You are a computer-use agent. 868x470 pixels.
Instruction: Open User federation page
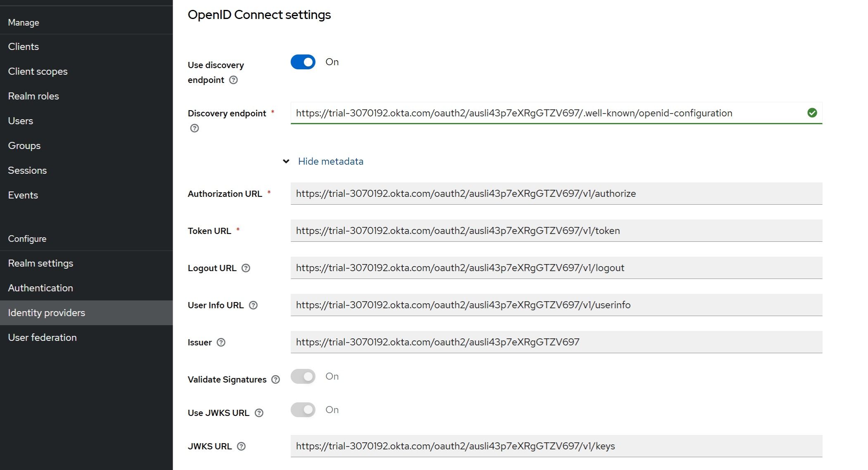click(x=43, y=338)
